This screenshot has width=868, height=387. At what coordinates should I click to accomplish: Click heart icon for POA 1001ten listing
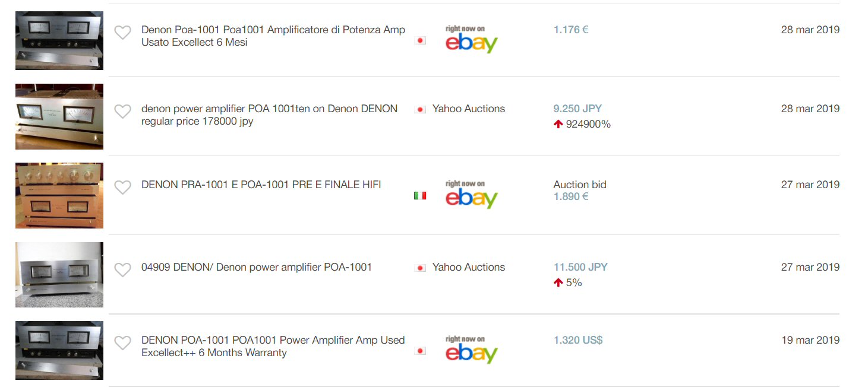tap(122, 112)
